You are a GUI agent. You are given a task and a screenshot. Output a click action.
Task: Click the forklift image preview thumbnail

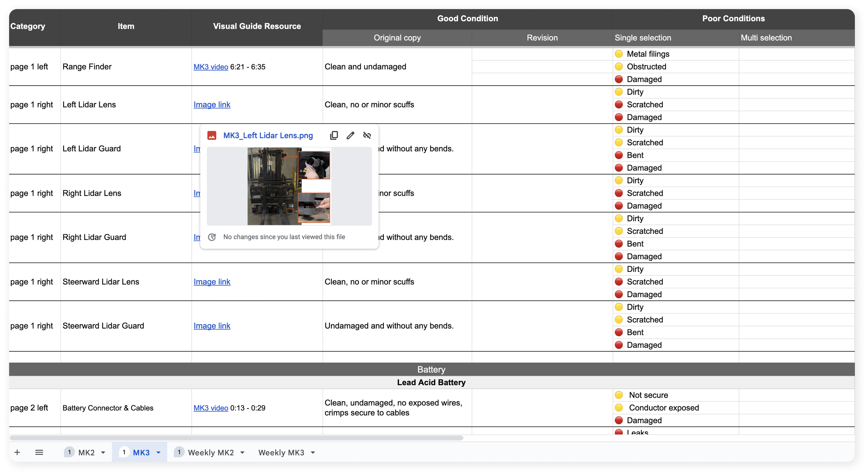click(x=289, y=186)
